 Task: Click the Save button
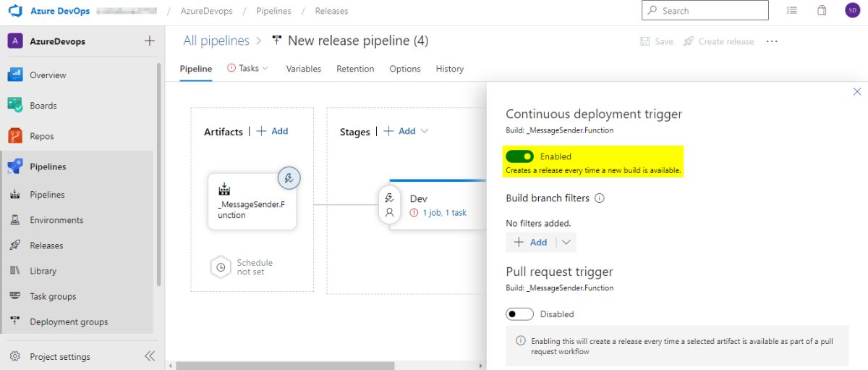(657, 41)
